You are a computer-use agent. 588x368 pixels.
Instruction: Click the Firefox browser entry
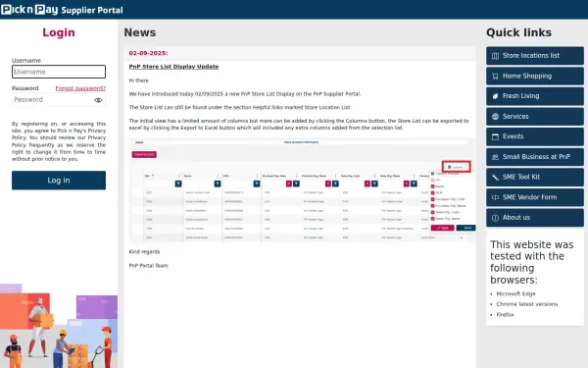(505, 315)
